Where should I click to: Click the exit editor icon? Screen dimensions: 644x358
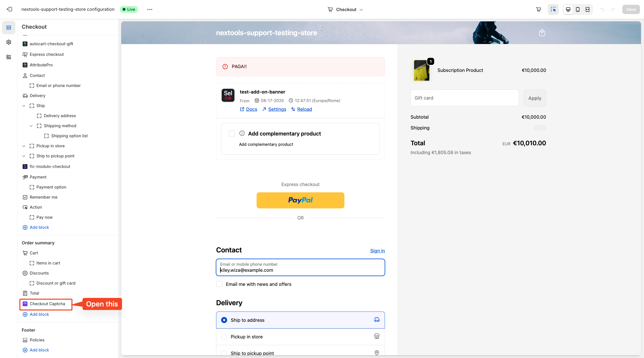10,9
